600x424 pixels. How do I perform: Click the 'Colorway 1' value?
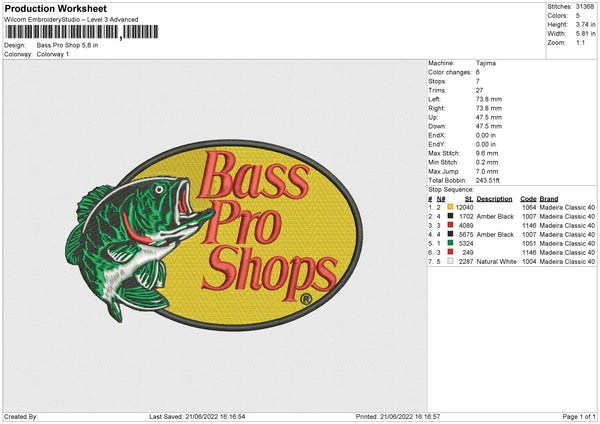tap(53, 54)
